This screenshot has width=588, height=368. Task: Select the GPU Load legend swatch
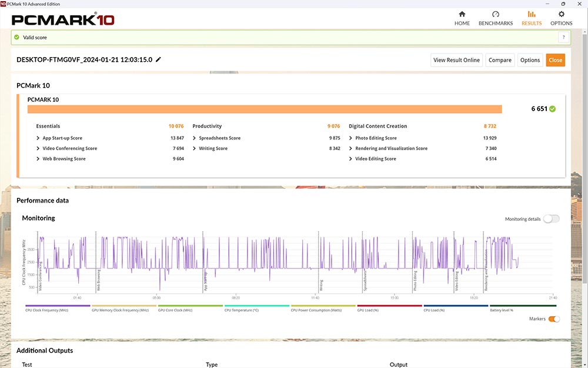pos(390,306)
